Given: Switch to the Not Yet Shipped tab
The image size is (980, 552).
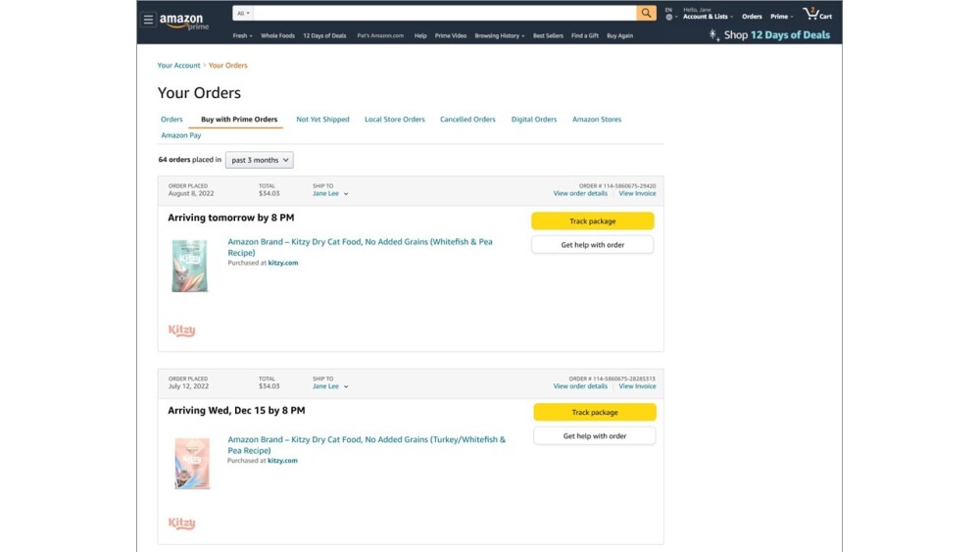Looking at the screenshot, I should click(322, 120).
